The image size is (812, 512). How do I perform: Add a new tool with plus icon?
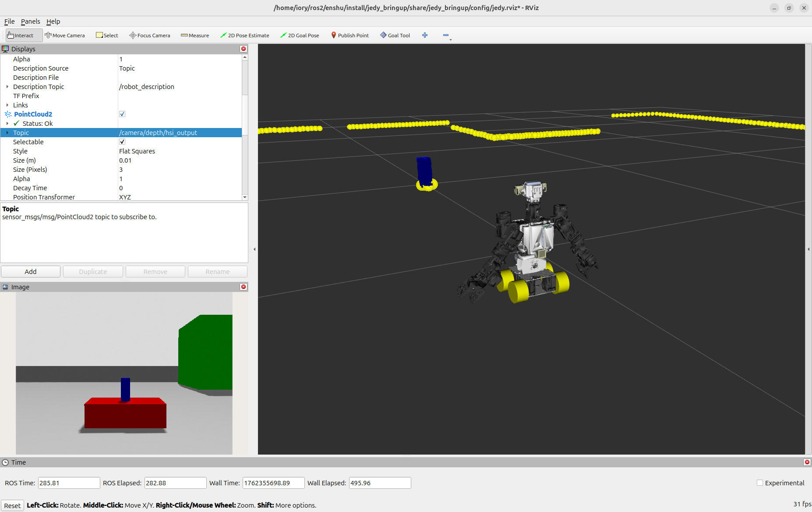pos(425,36)
